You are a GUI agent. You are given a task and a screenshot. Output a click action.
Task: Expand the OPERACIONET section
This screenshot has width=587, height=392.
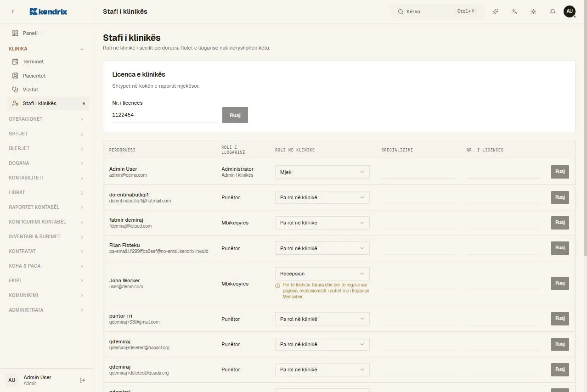[47, 119]
